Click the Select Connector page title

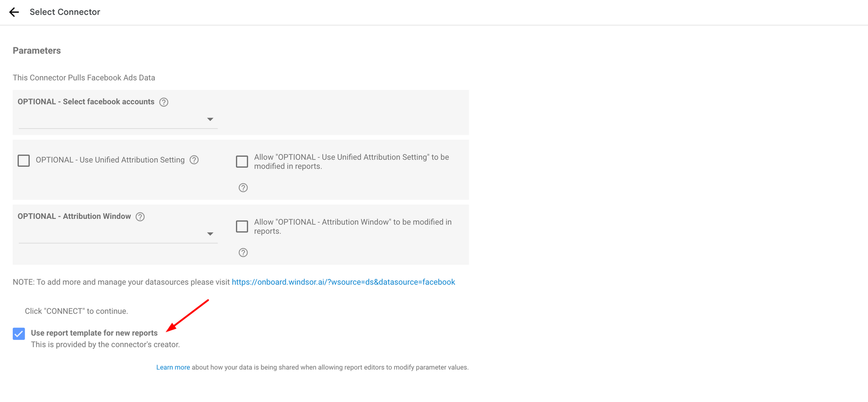pos(65,12)
